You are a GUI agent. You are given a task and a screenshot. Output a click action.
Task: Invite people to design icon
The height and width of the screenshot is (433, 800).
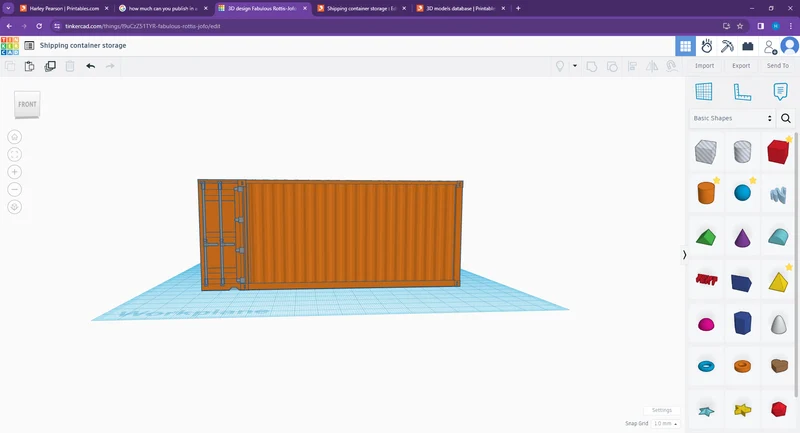coord(770,46)
